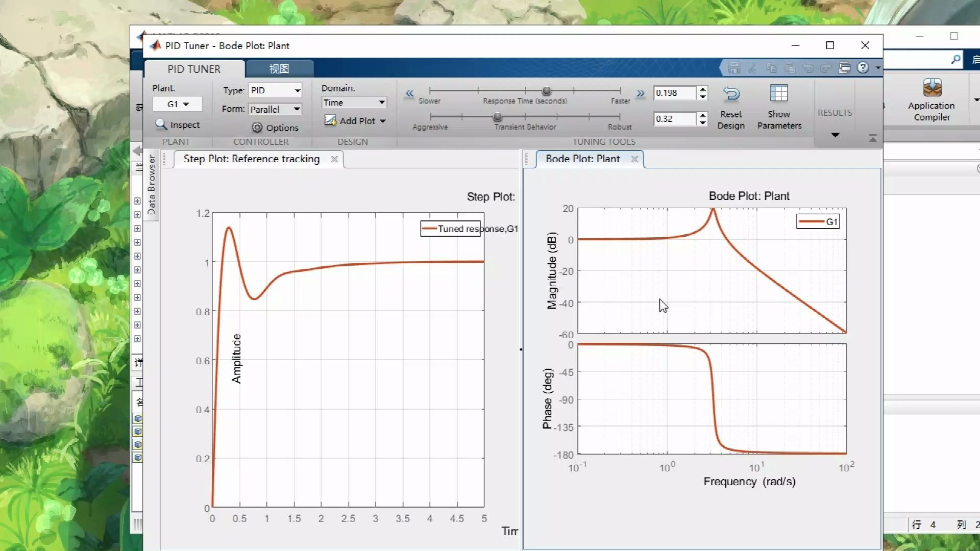The width and height of the screenshot is (980, 551).
Task: Switch to the 视图 tab
Action: 280,68
